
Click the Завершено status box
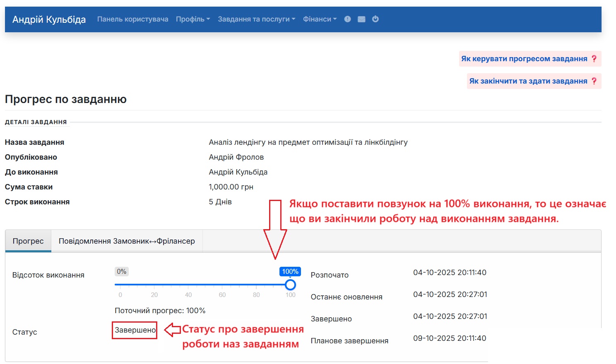(x=134, y=330)
